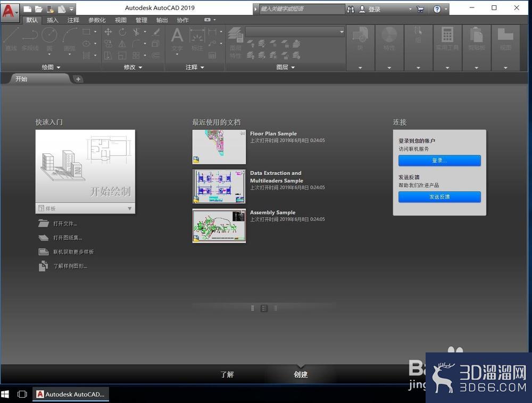532x403 pixels.
Task: Expand the 绘图 panel dropdown
Action: [51, 67]
